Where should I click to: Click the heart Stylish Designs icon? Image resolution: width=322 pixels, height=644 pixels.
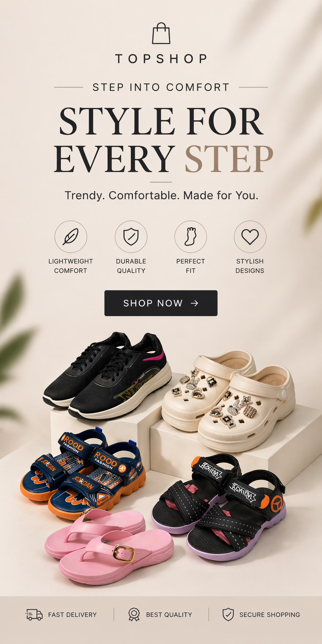pyautogui.click(x=250, y=237)
